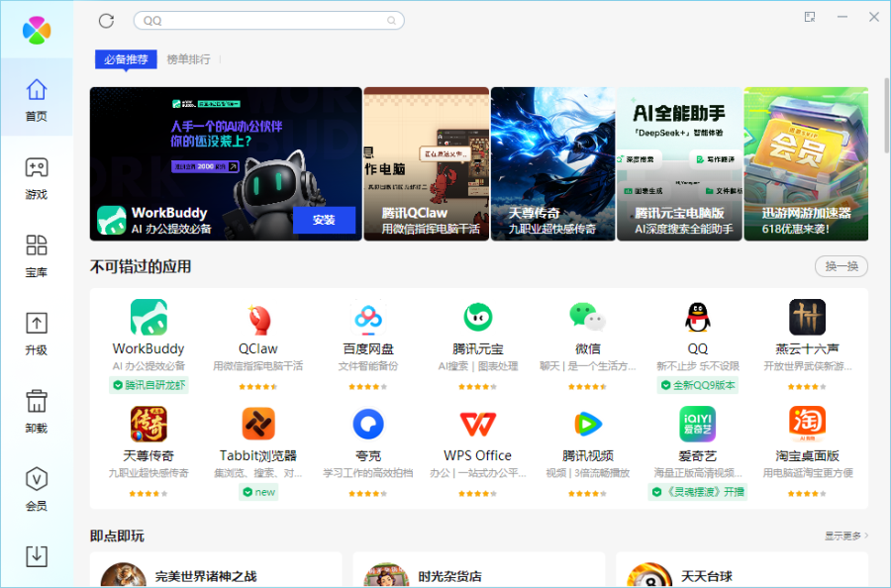Image resolution: width=891 pixels, height=588 pixels.
Task: Click the vertical scrollbar at right edge
Action: pyautogui.click(x=886, y=117)
